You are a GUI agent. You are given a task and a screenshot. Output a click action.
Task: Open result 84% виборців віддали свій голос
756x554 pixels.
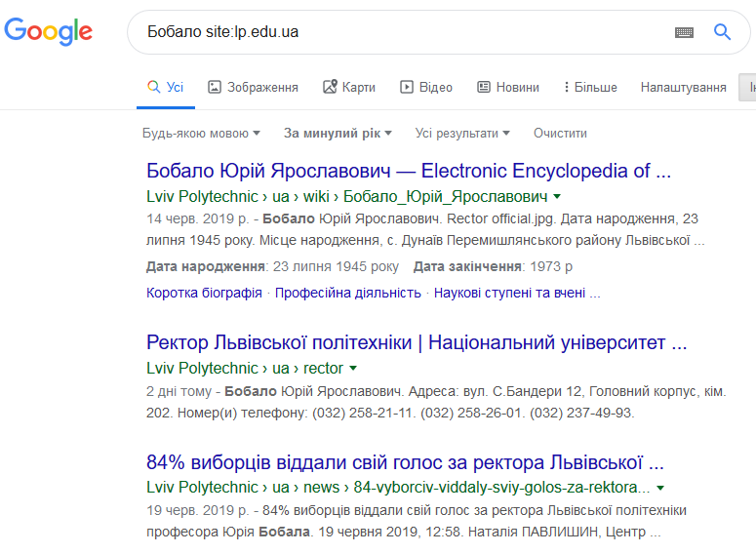(405, 462)
